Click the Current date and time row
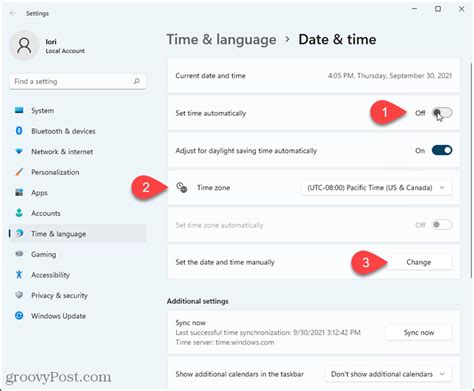The image size is (474, 391). pos(314,76)
